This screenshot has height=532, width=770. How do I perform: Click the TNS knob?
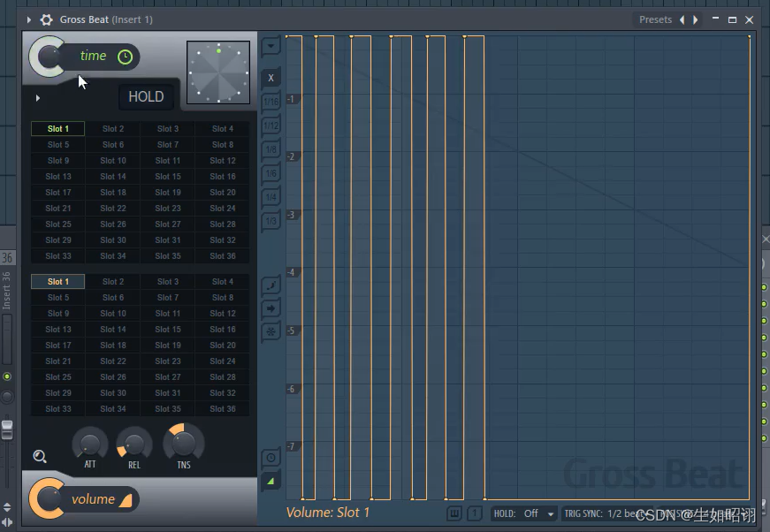click(x=184, y=442)
